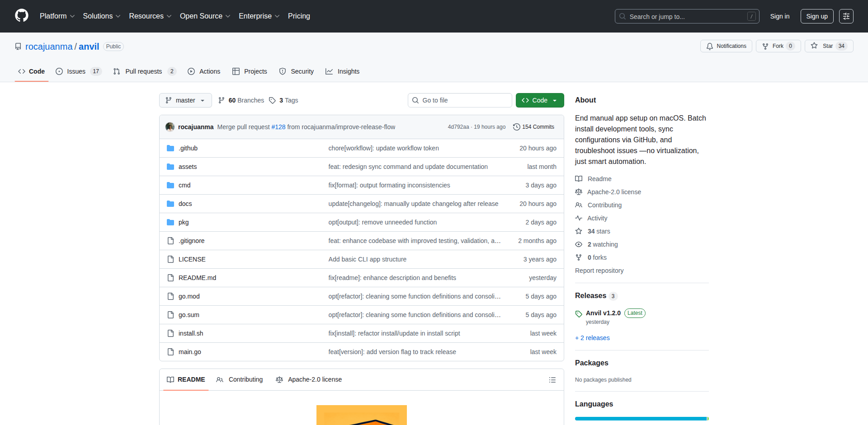
Task: Open the master branch selector
Action: [185, 100]
